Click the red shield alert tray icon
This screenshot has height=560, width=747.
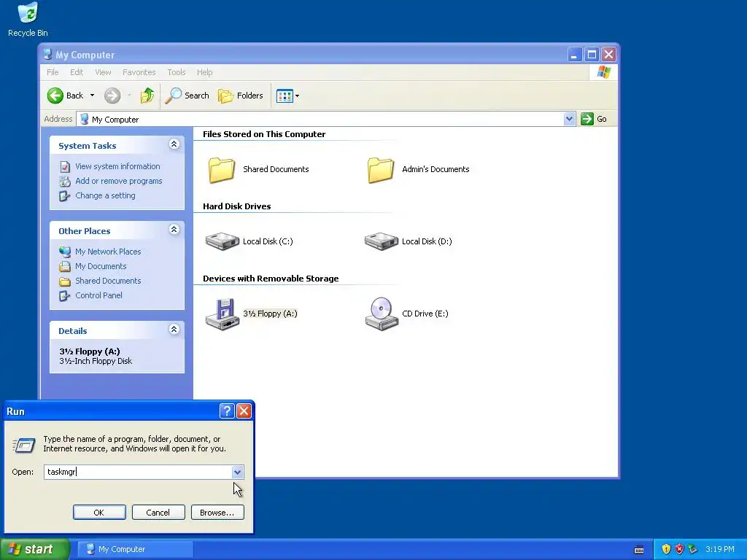coord(679,550)
